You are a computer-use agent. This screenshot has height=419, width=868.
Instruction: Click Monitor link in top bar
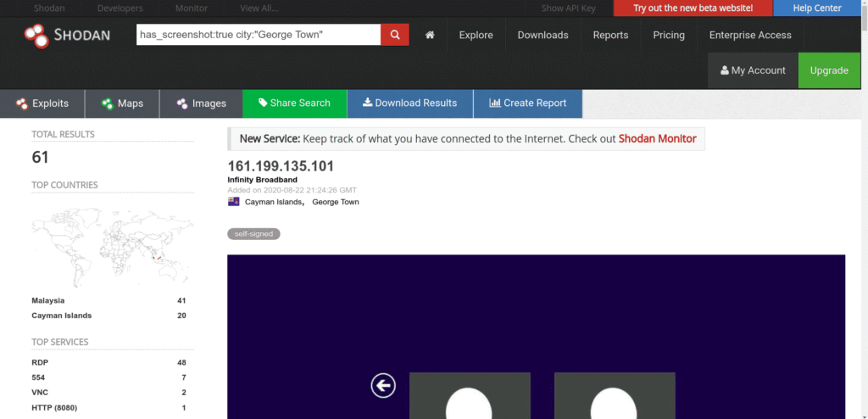[x=192, y=8]
